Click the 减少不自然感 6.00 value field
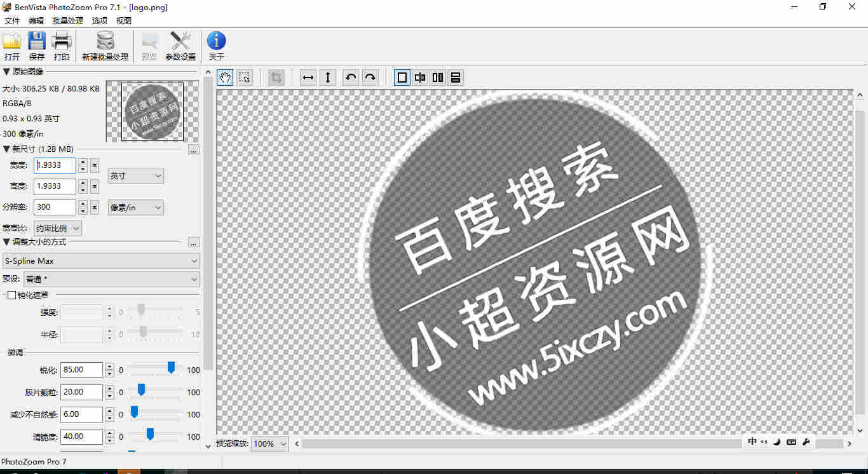 point(82,414)
